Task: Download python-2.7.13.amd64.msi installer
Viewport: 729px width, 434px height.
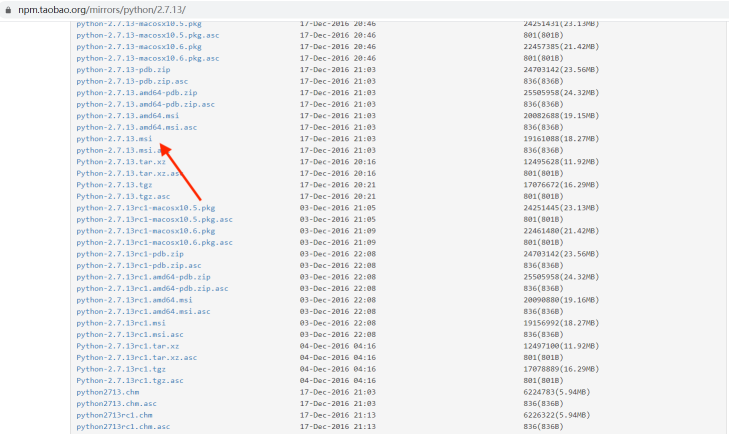Action: pos(128,115)
